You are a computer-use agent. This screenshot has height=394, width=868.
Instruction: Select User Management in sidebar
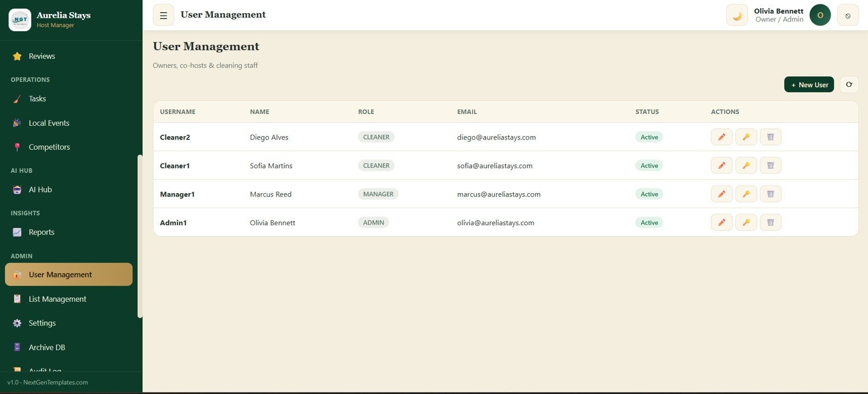(x=69, y=275)
